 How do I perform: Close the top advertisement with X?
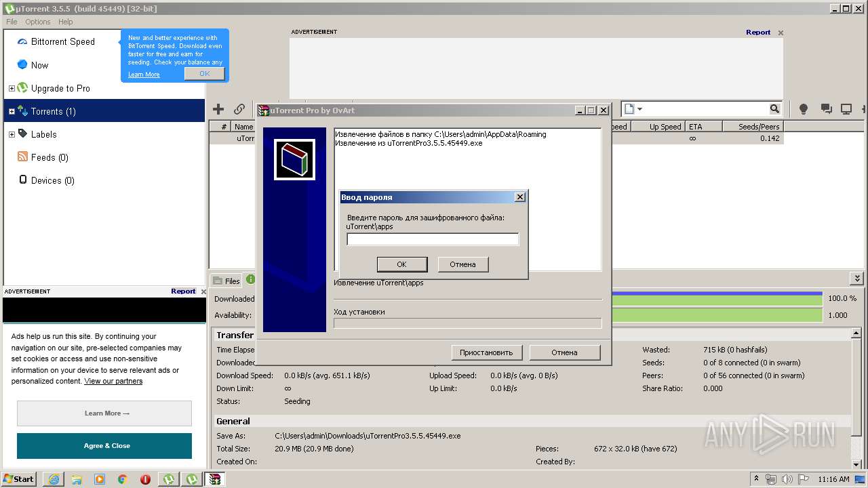click(781, 33)
